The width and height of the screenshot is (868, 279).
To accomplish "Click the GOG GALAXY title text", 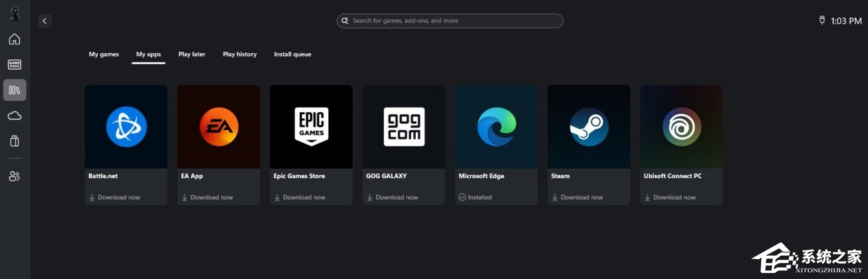I will [x=387, y=176].
